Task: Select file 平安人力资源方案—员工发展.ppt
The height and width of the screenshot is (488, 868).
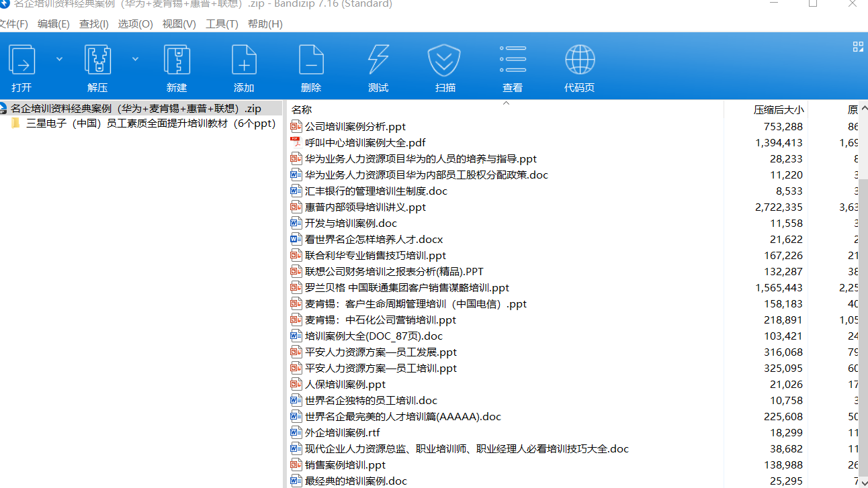Action: click(x=381, y=352)
